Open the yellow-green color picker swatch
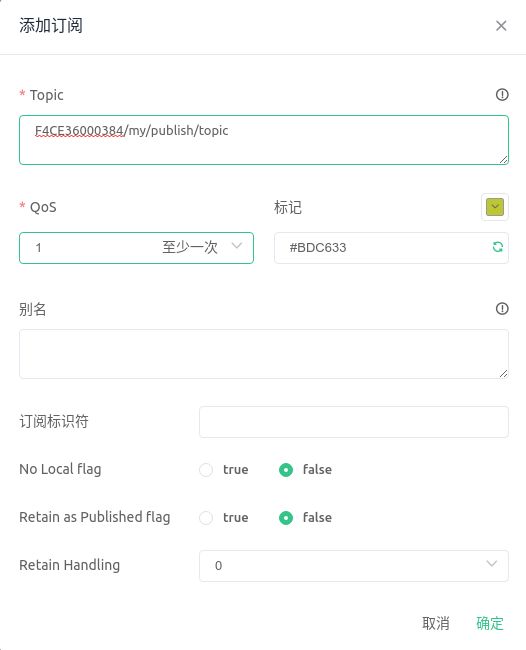 pyautogui.click(x=494, y=207)
